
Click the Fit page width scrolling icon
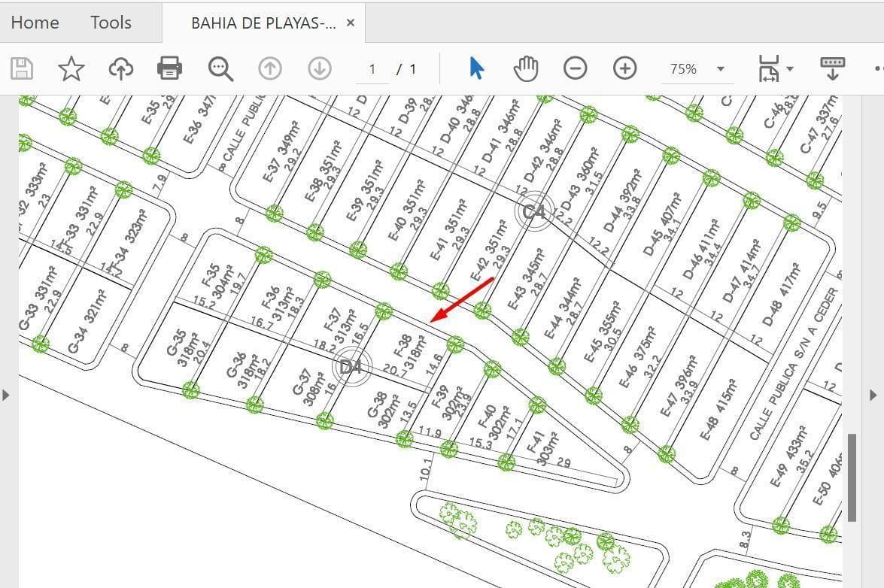[x=769, y=68]
